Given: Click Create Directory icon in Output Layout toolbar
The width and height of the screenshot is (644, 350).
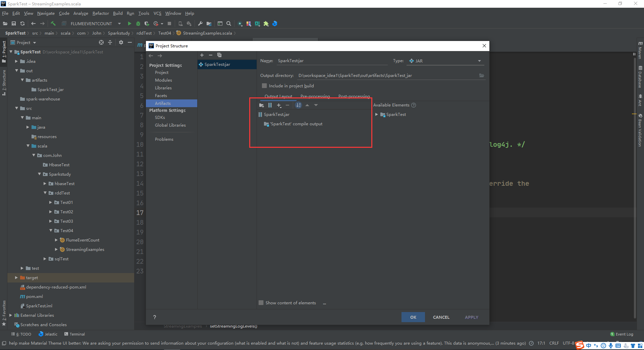Looking at the screenshot, I should click(x=262, y=105).
